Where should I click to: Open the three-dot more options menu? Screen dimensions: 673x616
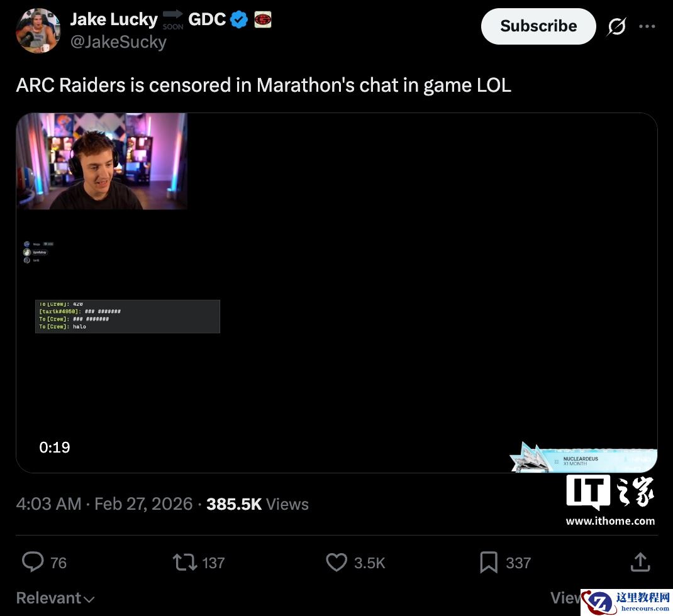point(647,26)
